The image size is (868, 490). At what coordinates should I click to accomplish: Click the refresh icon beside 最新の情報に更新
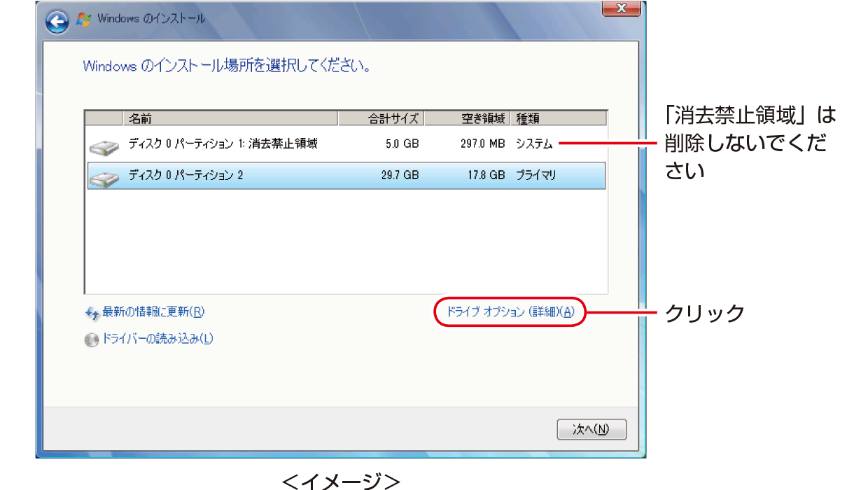pyautogui.click(x=92, y=313)
